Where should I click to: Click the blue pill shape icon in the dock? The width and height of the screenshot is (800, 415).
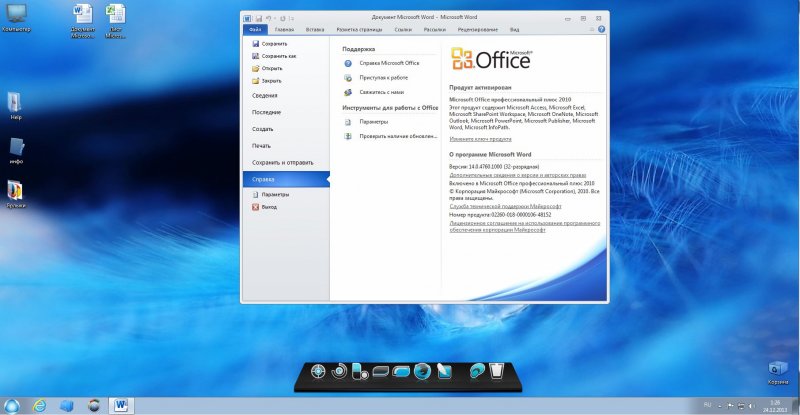401,372
